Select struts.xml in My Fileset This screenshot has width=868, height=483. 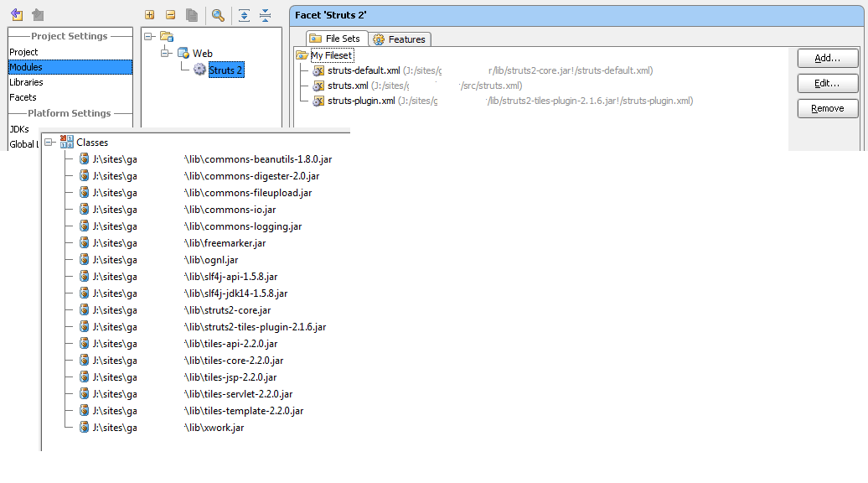[348, 86]
